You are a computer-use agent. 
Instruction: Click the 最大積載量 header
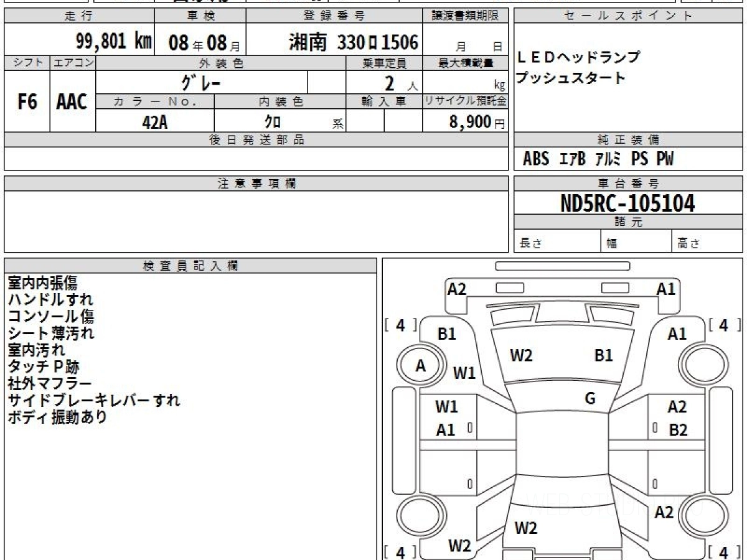click(466, 63)
